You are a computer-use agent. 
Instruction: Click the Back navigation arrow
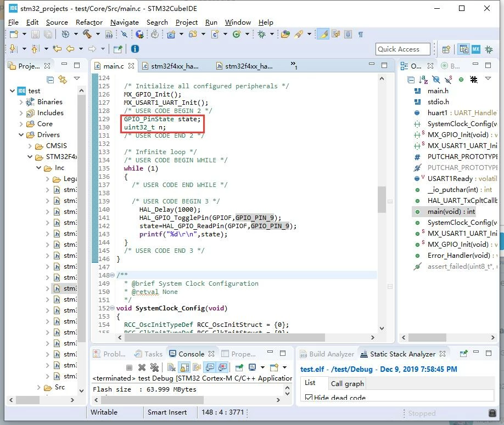click(x=70, y=49)
